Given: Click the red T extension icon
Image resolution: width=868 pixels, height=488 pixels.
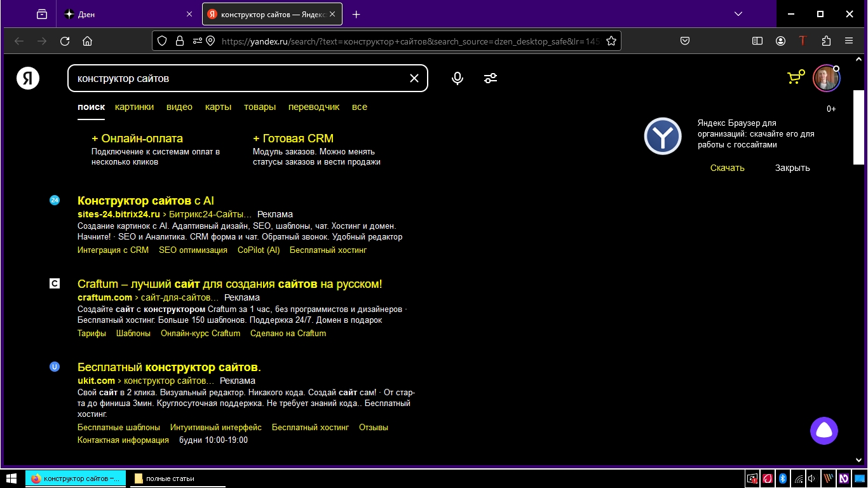Looking at the screenshot, I should pyautogui.click(x=803, y=41).
